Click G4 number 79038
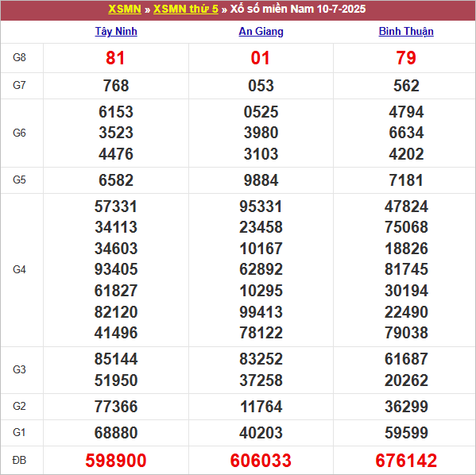This screenshot has width=476, height=475. [406, 333]
